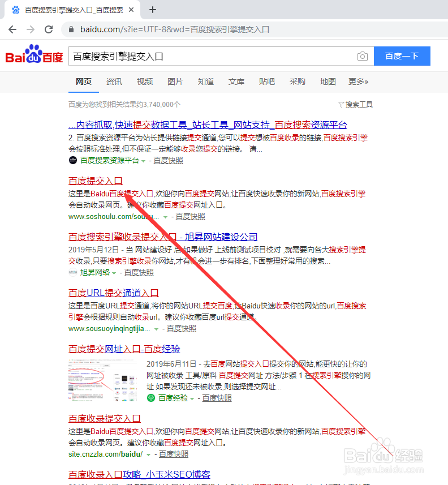Viewport: 448px width, 485px height.
Task: Open the 图片 tab
Action: click(x=175, y=81)
